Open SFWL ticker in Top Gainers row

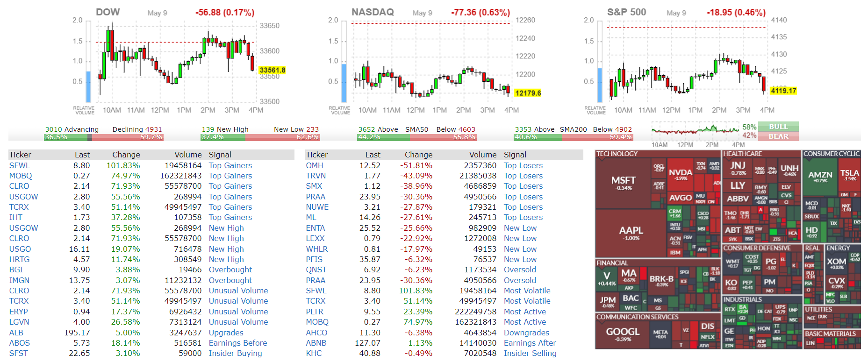(20, 165)
